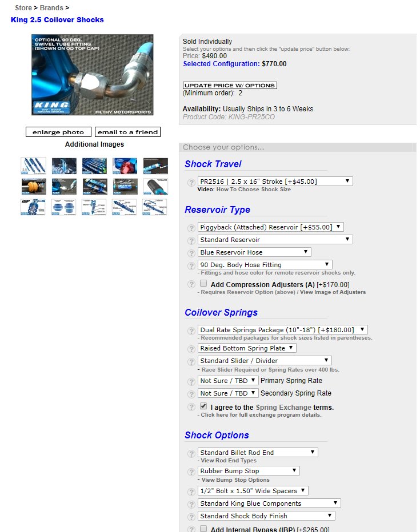This screenshot has height=532, width=420.
Task: Open View Bump Stop Options link
Action: pyautogui.click(x=235, y=480)
